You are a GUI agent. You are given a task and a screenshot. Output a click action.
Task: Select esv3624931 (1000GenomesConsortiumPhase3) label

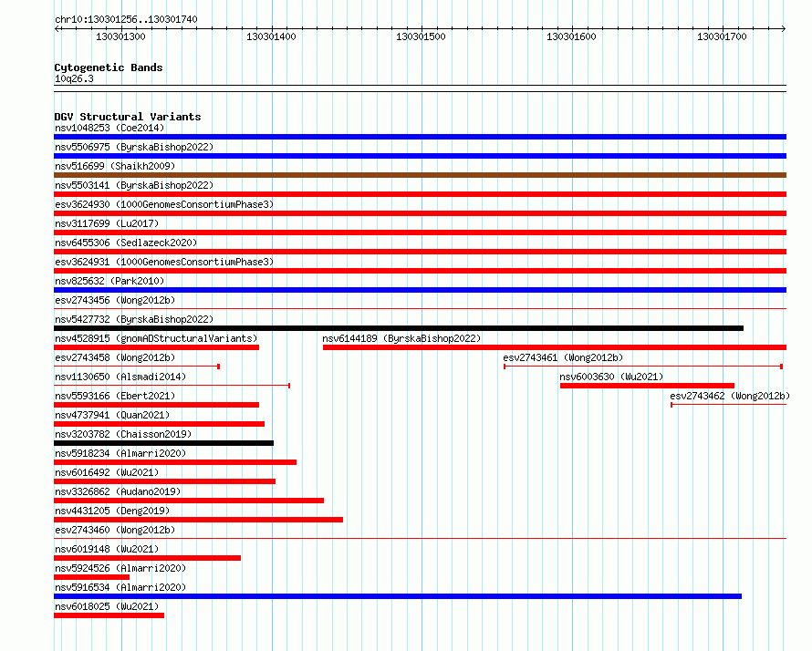tap(164, 262)
